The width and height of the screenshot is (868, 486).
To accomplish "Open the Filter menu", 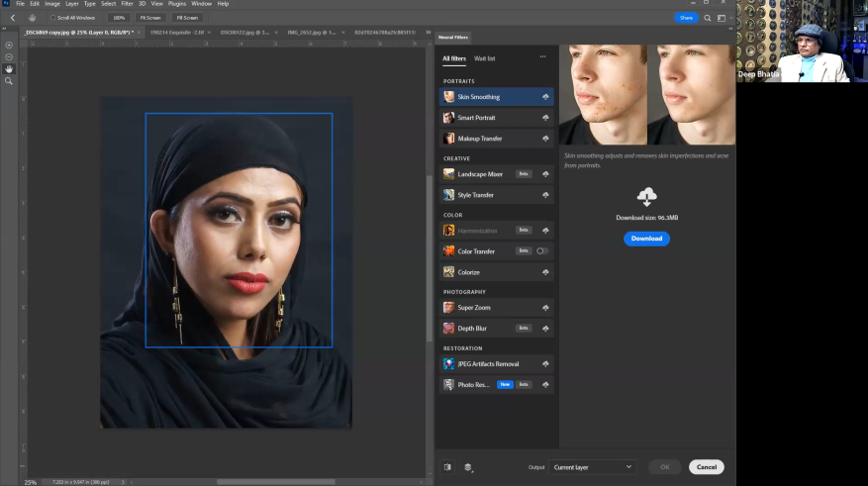I will point(127,4).
